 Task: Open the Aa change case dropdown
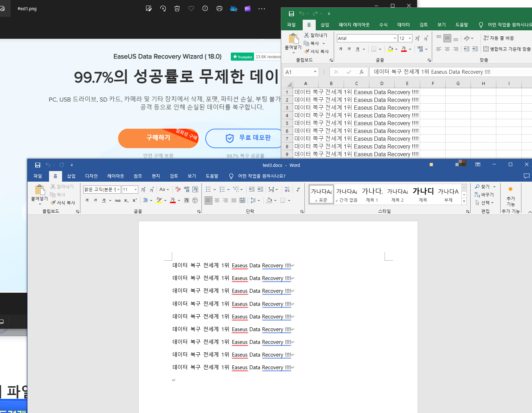(164, 189)
